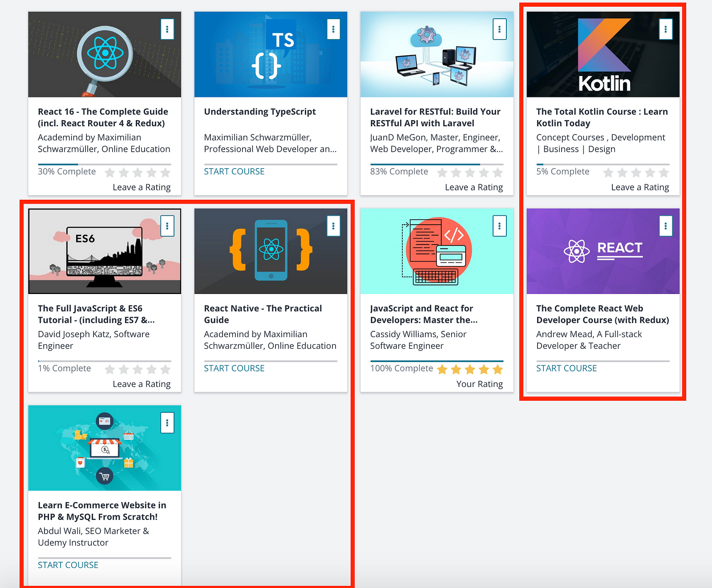This screenshot has width=712, height=588.
Task: Rate React 16 course five stars
Action: 165,173
